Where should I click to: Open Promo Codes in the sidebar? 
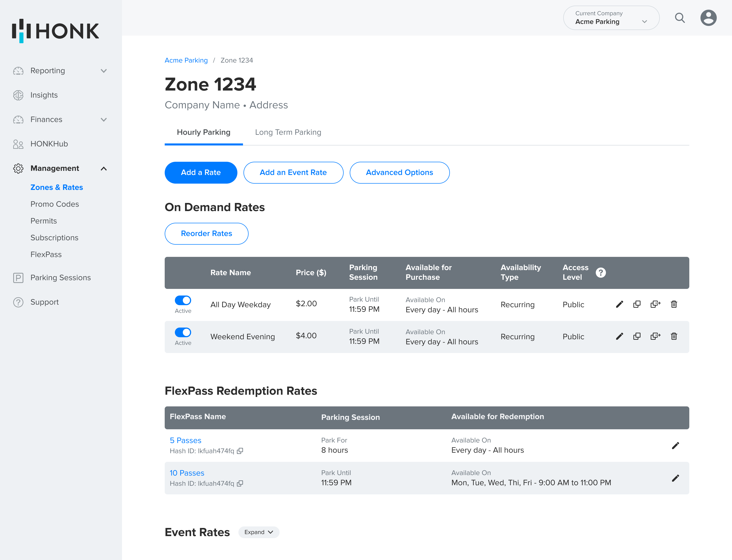55,204
